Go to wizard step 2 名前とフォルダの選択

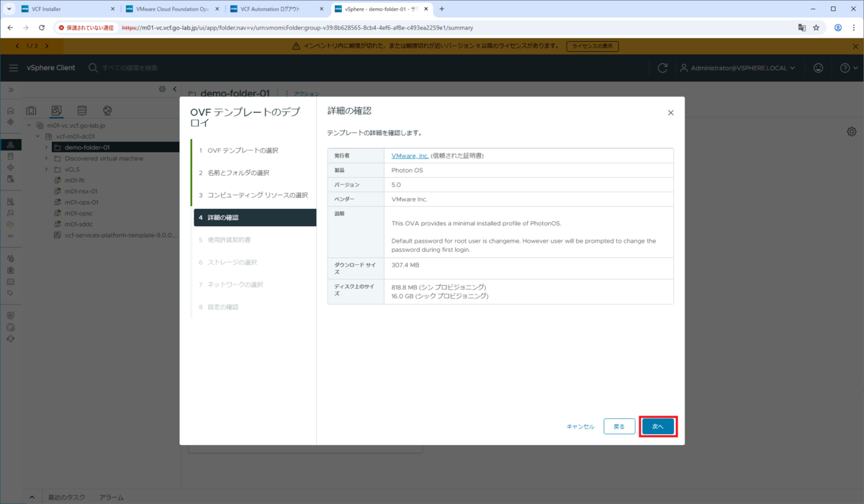pos(234,173)
